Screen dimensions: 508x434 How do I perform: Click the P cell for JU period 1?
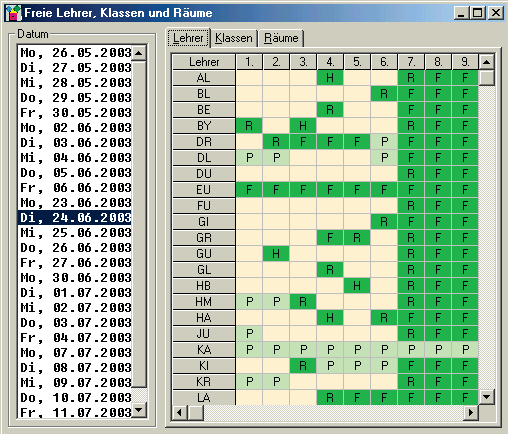[x=249, y=334]
